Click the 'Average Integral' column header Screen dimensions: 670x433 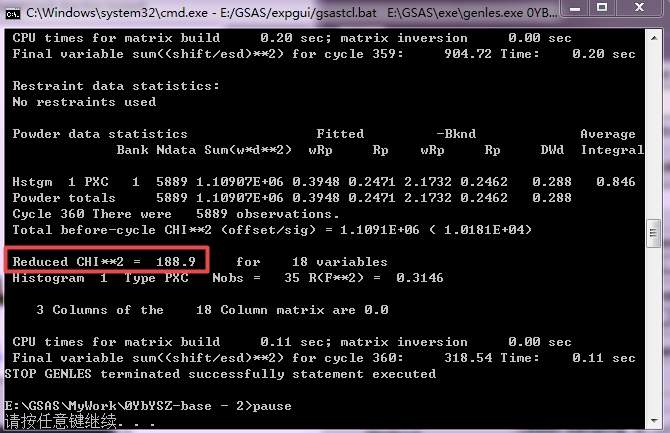click(x=611, y=142)
